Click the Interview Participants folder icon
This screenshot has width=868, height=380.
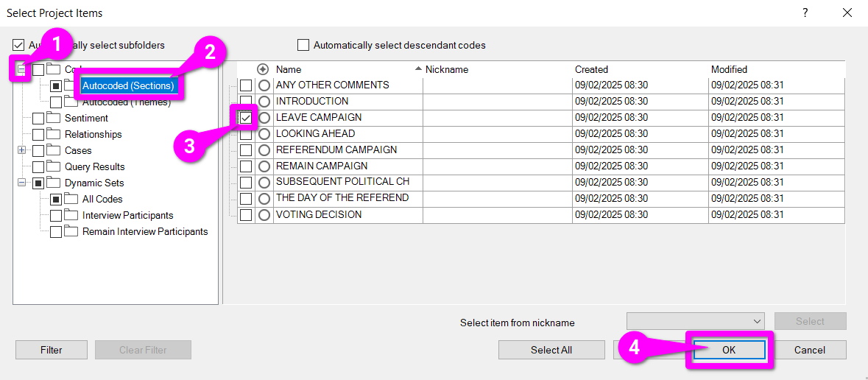tap(71, 215)
